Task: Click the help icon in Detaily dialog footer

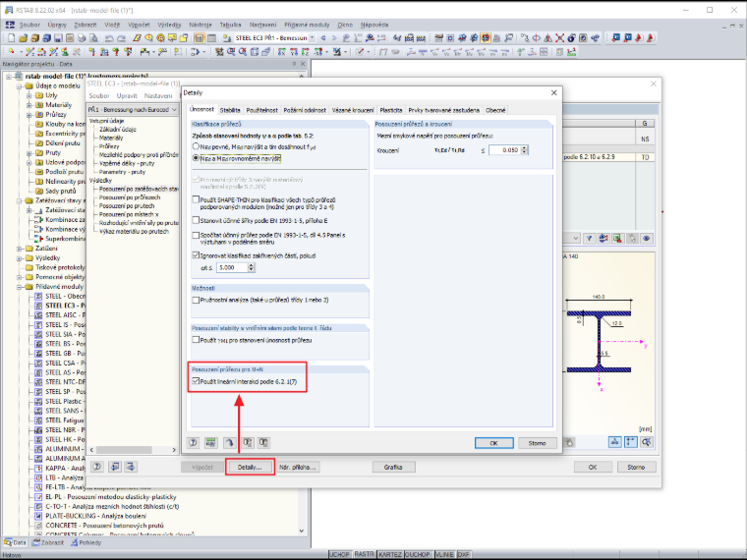Action: pyautogui.click(x=193, y=443)
